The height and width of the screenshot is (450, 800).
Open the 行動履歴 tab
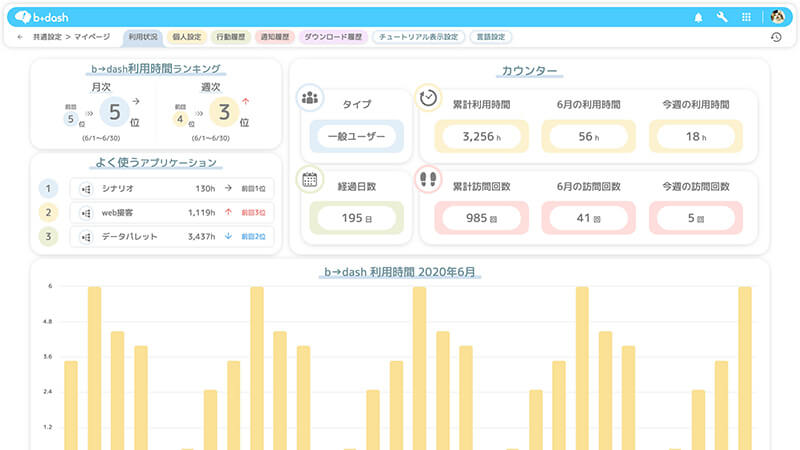(x=231, y=37)
